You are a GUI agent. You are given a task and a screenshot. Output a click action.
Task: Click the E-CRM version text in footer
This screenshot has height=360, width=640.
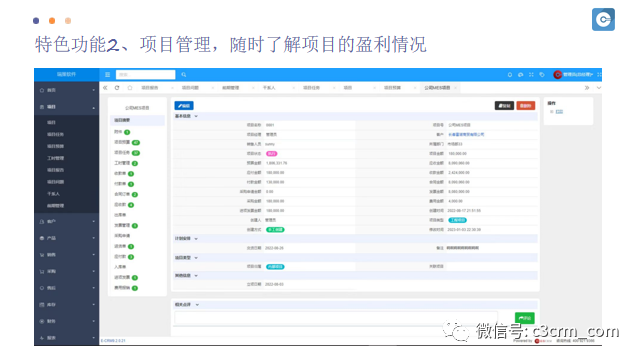[113, 341]
